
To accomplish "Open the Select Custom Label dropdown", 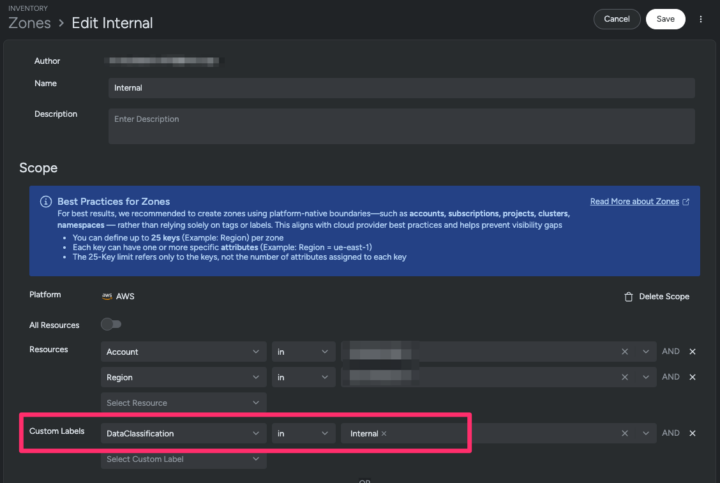I will pos(183,459).
